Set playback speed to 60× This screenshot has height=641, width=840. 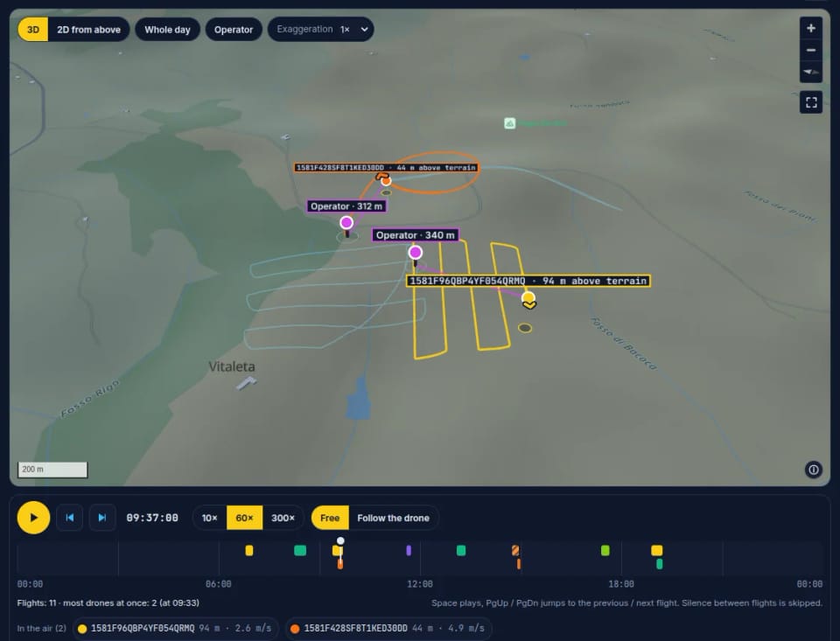pyautogui.click(x=244, y=518)
